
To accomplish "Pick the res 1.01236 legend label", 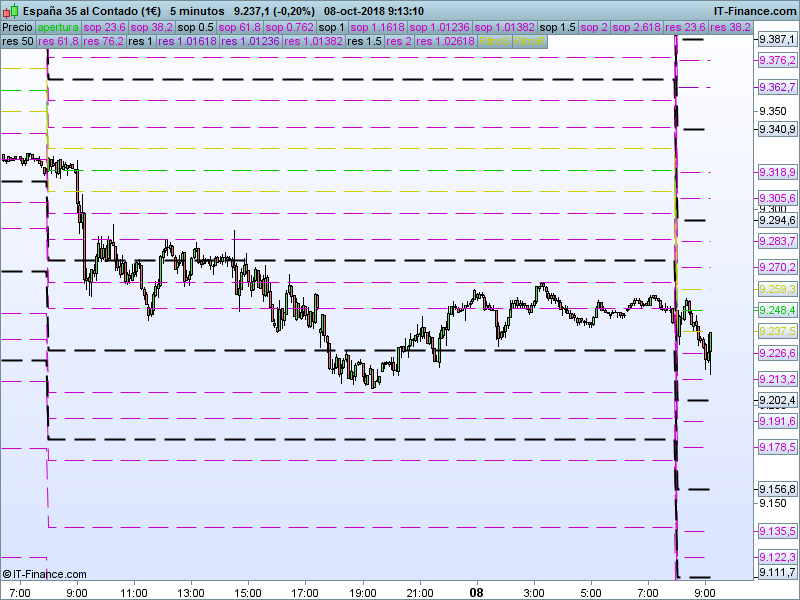I will pos(250,41).
